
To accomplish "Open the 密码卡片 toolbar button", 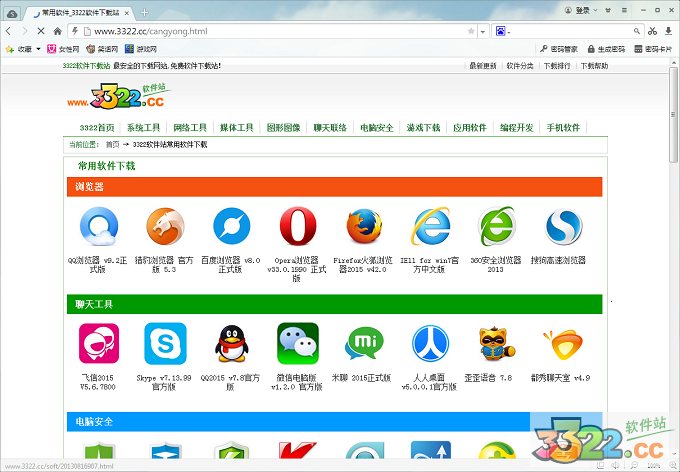I will coord(653,49).
